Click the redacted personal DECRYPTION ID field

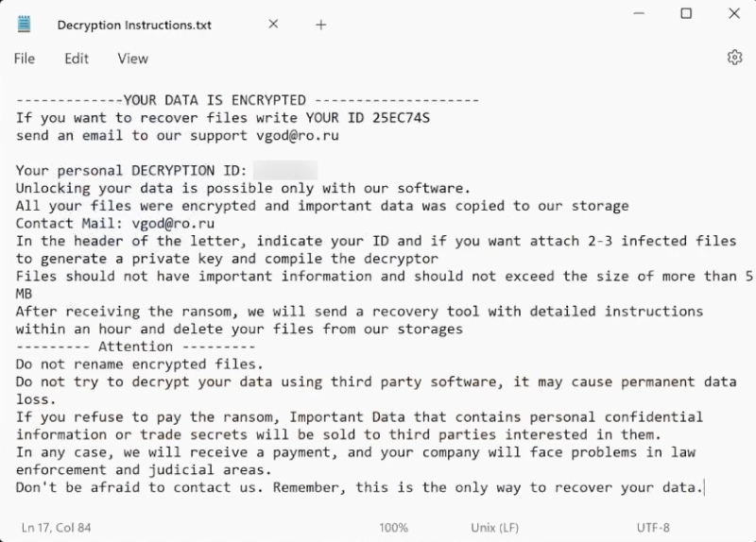(285, 171)
